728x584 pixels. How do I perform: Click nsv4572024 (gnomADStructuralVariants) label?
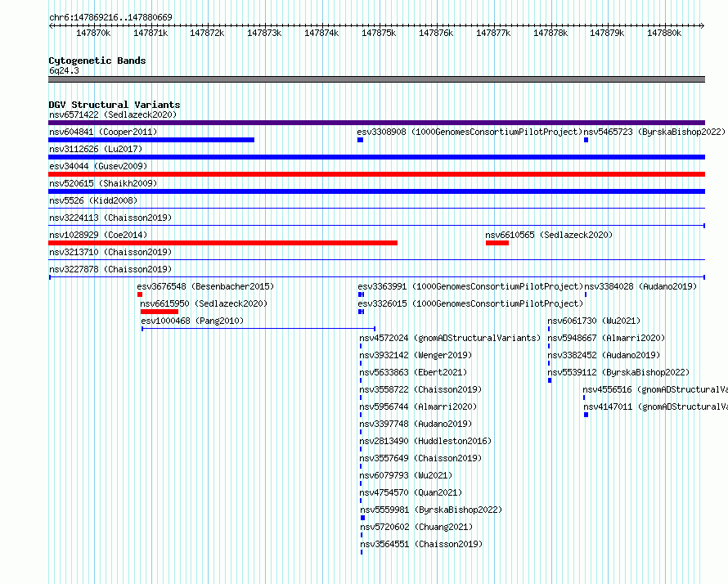coord(451,338)
